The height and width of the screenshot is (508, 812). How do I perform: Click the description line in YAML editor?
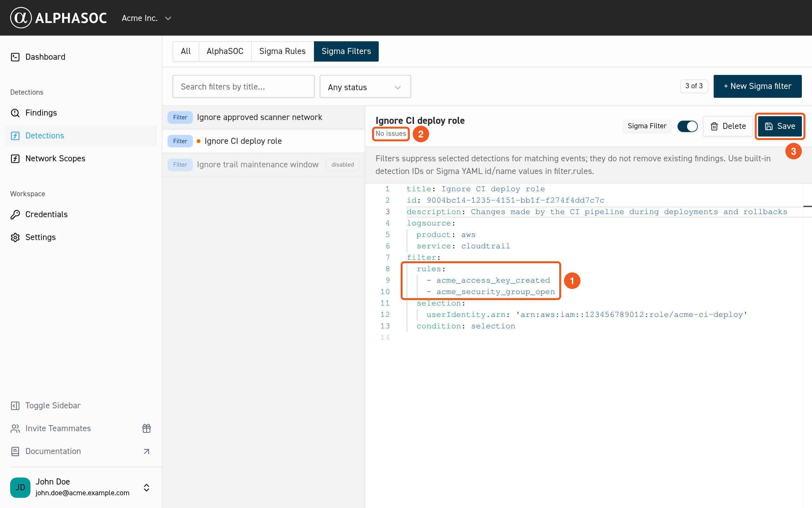pos(597,212)
